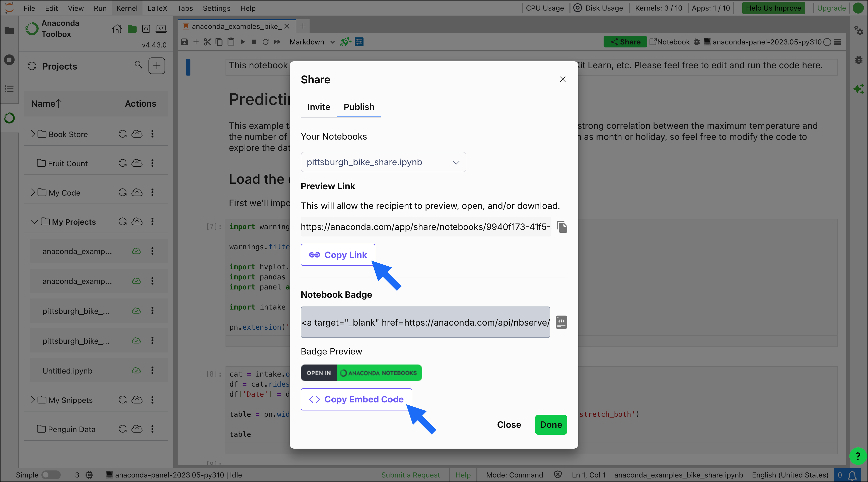This screenshot has width=868, height=482.
Task: Select the preview link URL field
Action: pos(426,227)
